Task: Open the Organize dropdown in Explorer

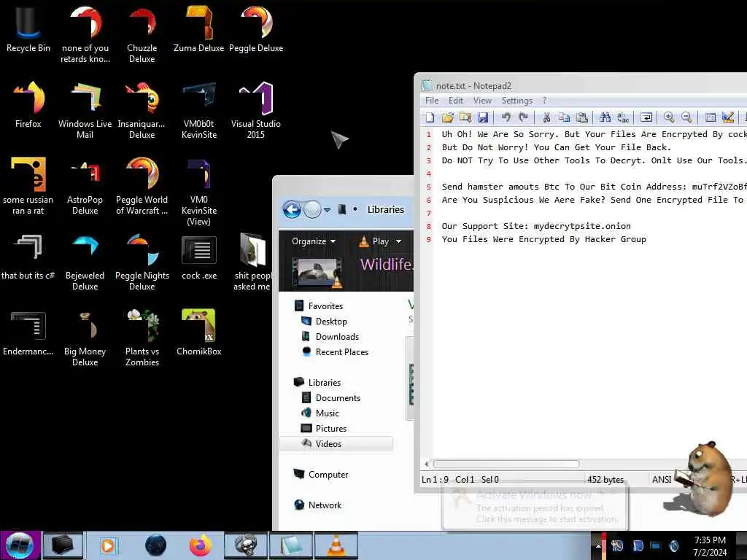Action: click(x=314, y=241)
